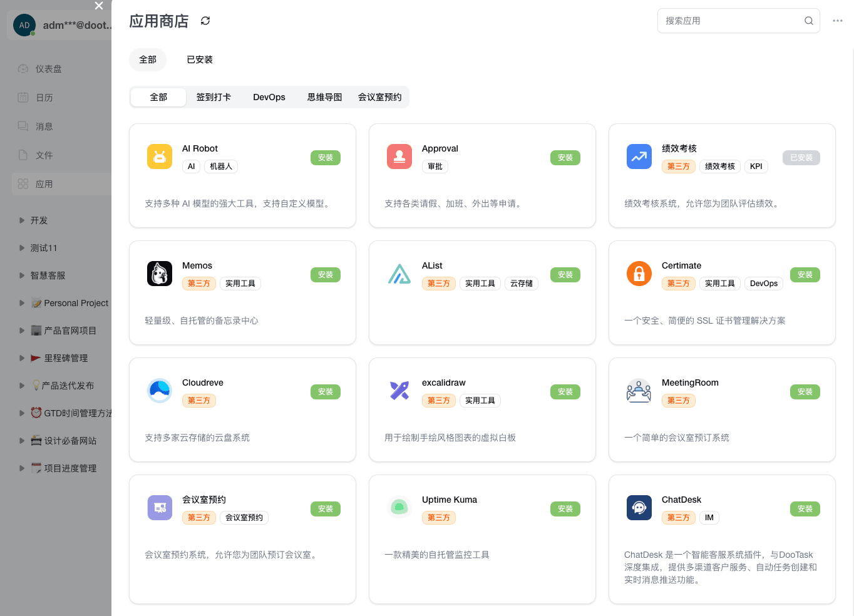Click the 机器人 tag on AI Robot

[221, 167]
